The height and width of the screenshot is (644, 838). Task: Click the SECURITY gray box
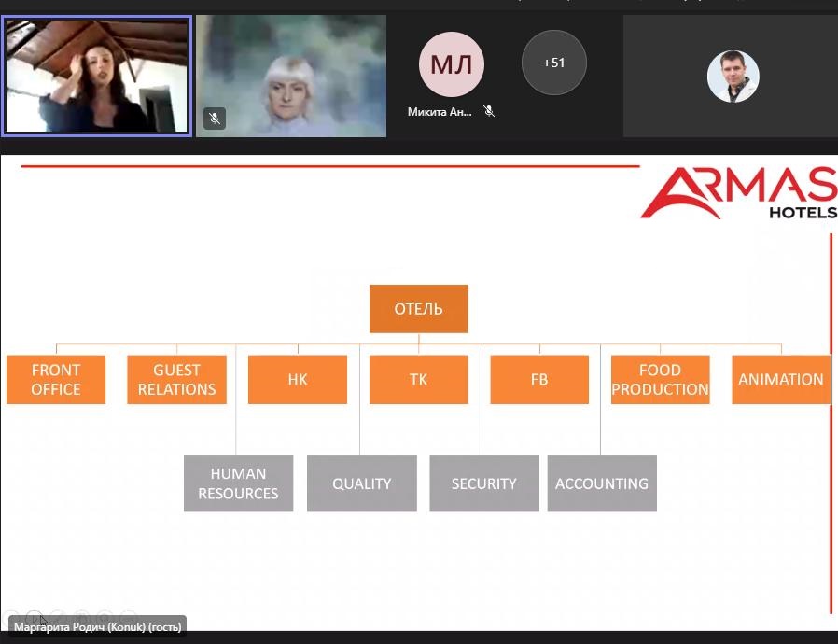tap(484, 483)
